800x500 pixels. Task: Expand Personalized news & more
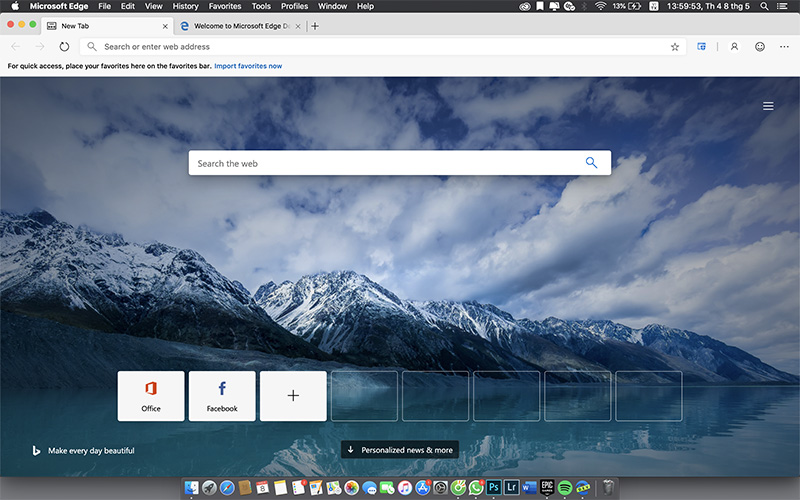coord(400,450)
